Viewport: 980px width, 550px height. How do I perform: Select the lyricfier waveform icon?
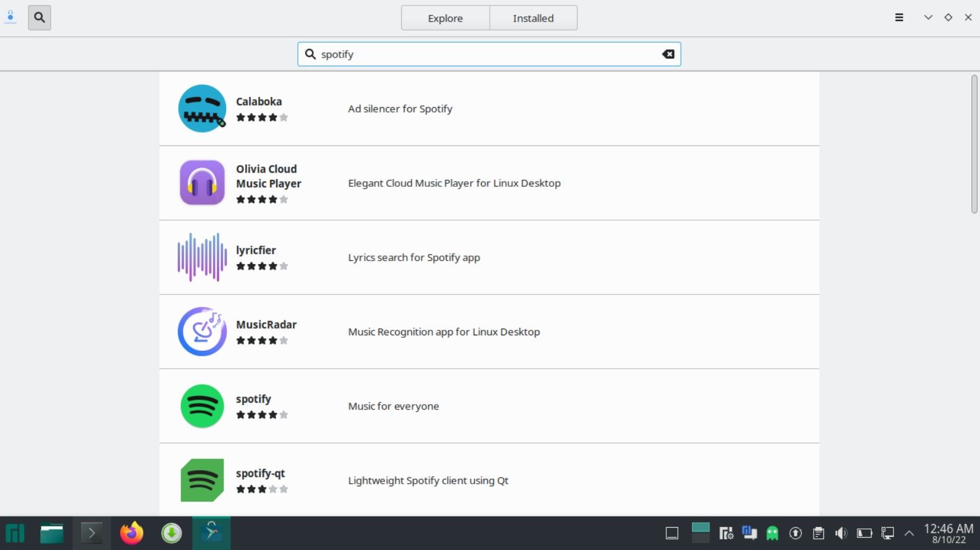point(202,257)
